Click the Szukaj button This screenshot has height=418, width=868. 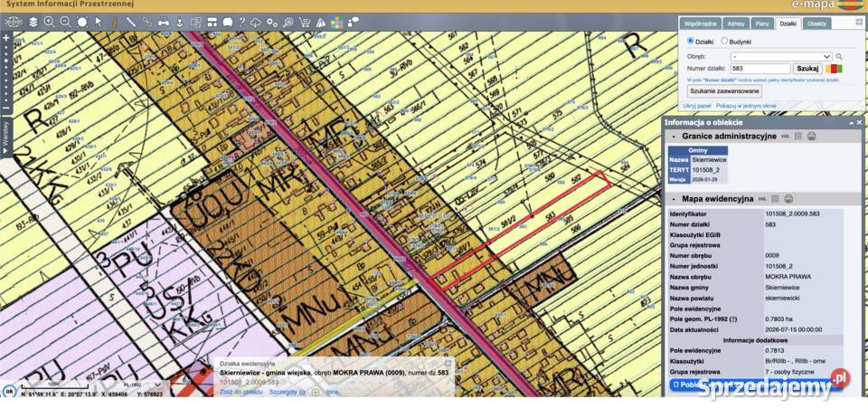click(807, 69)
